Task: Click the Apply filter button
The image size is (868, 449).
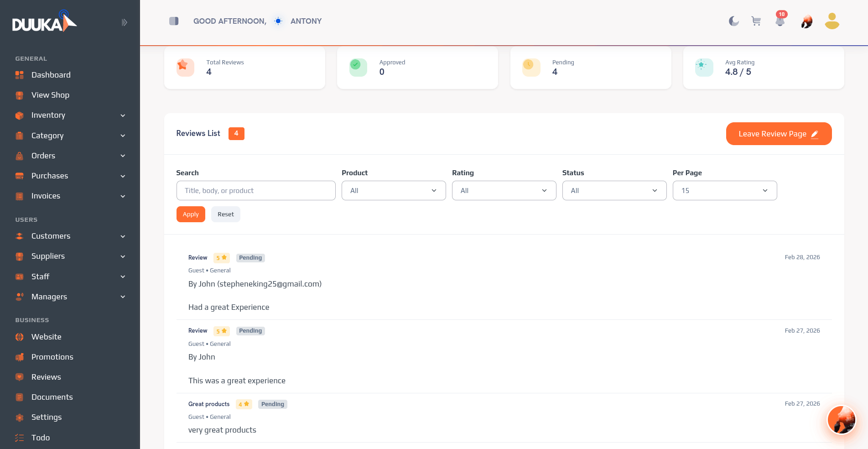Action: pyautogui.click(x=191, y=214)
